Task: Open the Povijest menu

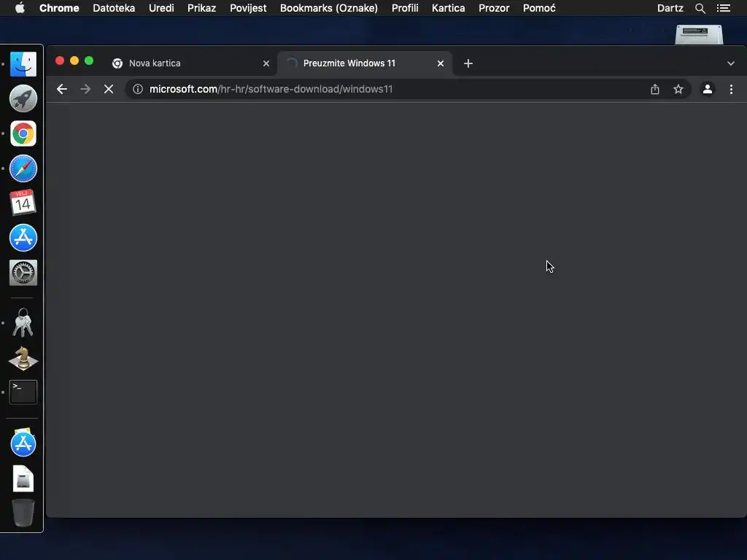Action: click(x=248, y=8)
